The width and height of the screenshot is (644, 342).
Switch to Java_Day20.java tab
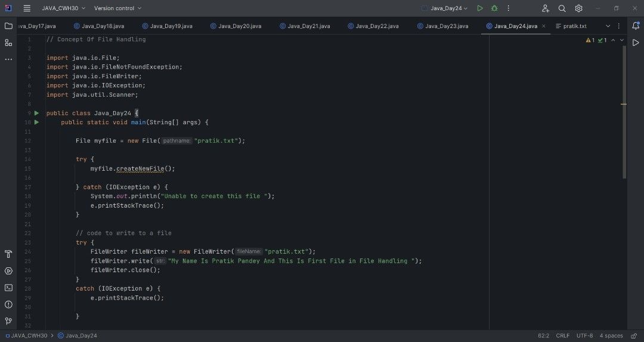point(236,26)
